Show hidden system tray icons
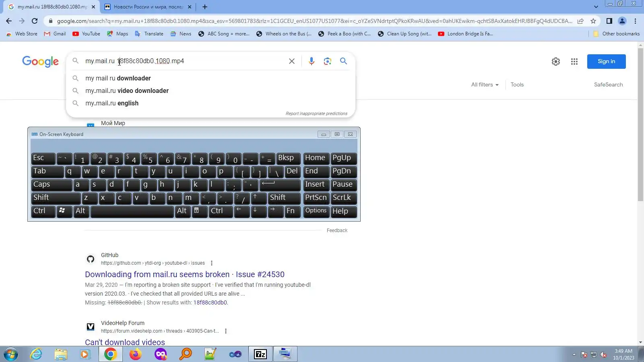644x362 pixels. pos(574,354)
